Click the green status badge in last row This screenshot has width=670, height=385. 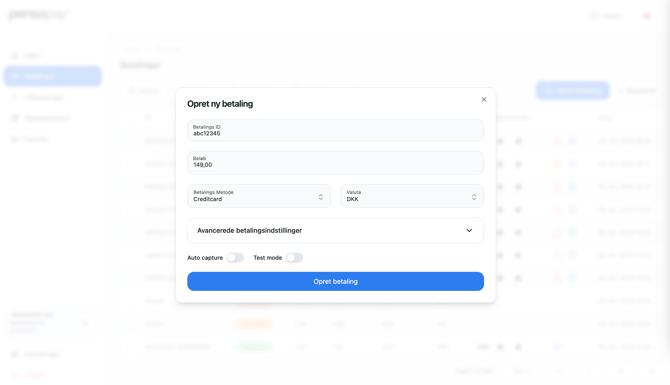point(254,347)
